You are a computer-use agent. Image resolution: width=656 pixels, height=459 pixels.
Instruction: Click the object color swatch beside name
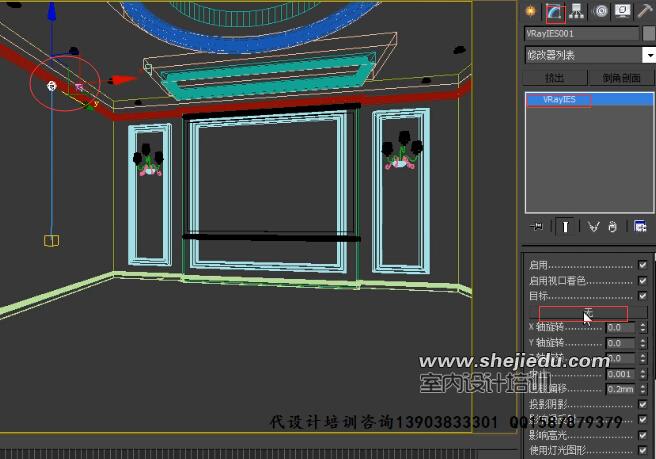tap(649, 33)
